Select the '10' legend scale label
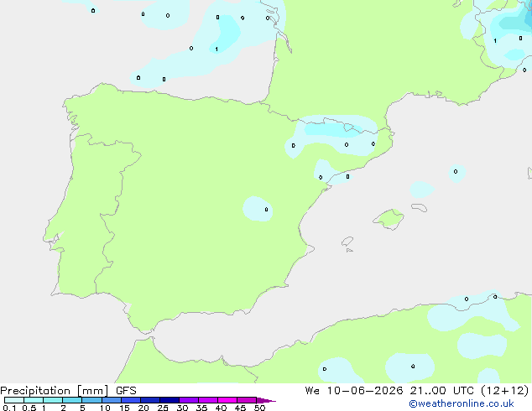Image resolution: width=532 pixels, height=411 pixels. 105,408
